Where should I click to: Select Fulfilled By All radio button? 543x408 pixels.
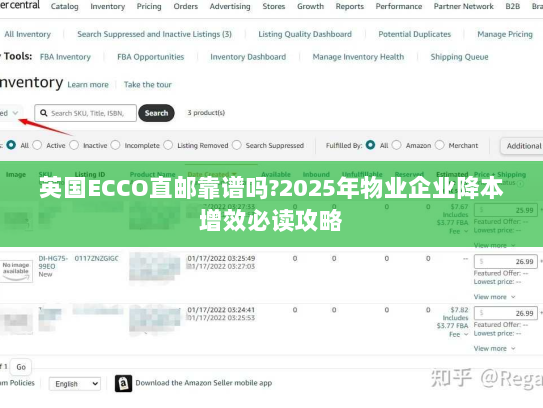(370, 145)
